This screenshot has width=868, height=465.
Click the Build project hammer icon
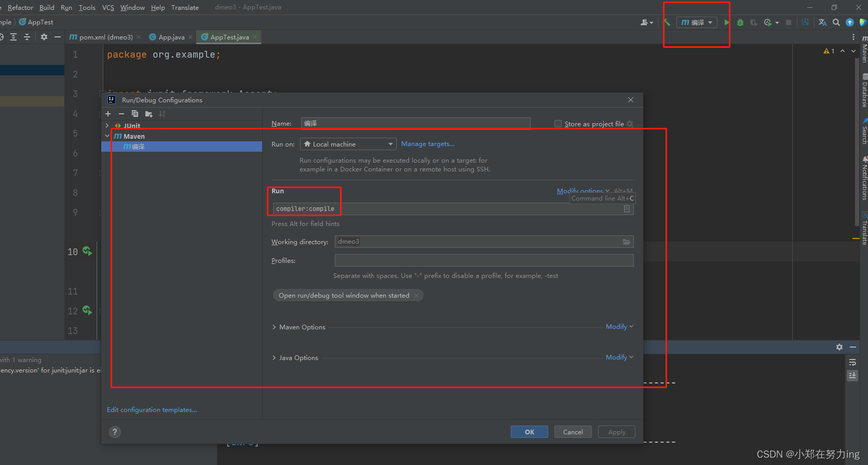click(668, 22)
